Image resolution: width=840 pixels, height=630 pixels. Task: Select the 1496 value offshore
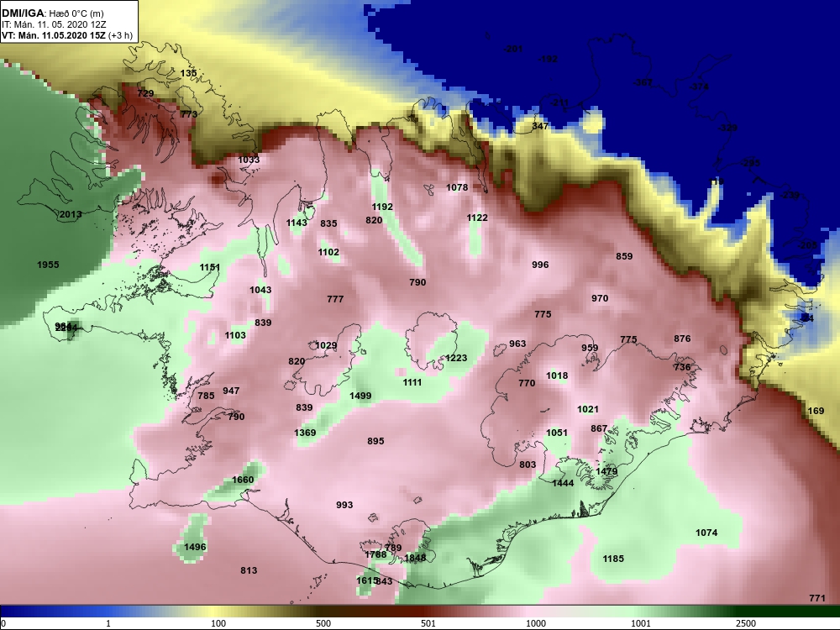point(195,547)
